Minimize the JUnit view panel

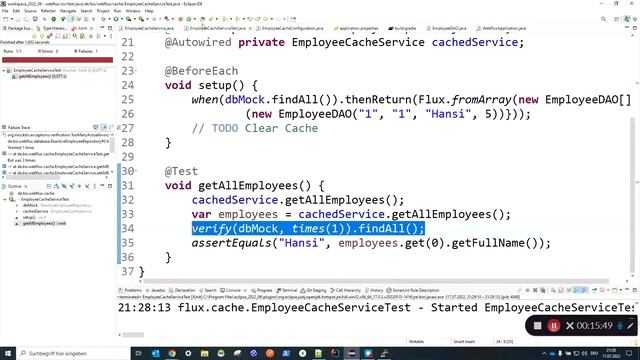103,28
